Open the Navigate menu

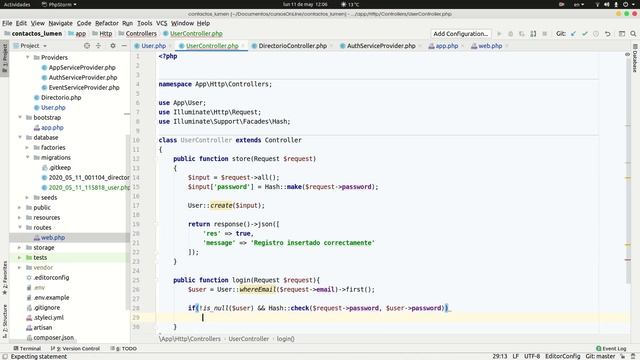[x=60, y=23]
